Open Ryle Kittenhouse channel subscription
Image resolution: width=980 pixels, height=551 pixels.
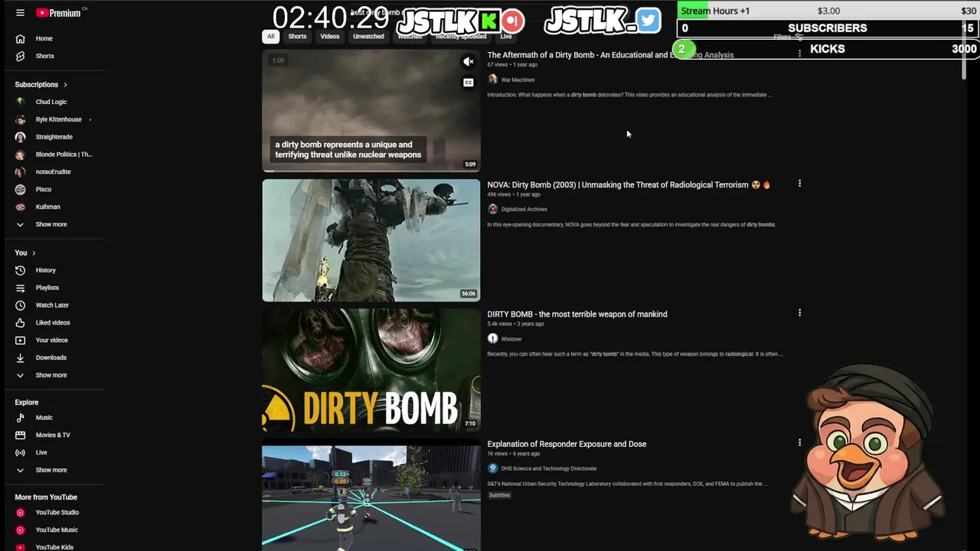[58, 119]
